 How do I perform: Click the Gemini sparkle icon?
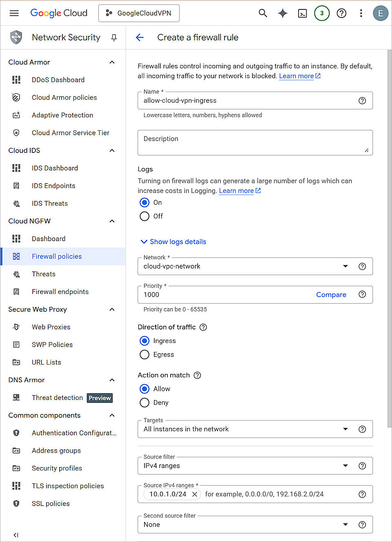tap(283, 13)
